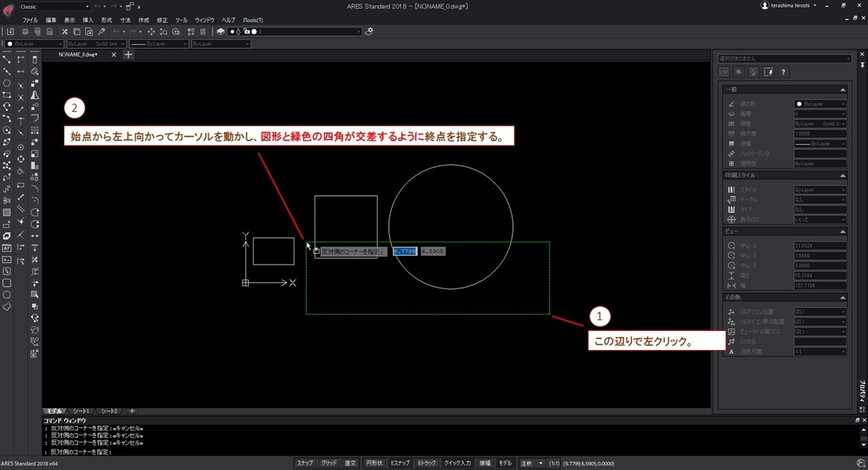
Task: Select the Polygon tool in the left toolbar
Action: point(7,83)
